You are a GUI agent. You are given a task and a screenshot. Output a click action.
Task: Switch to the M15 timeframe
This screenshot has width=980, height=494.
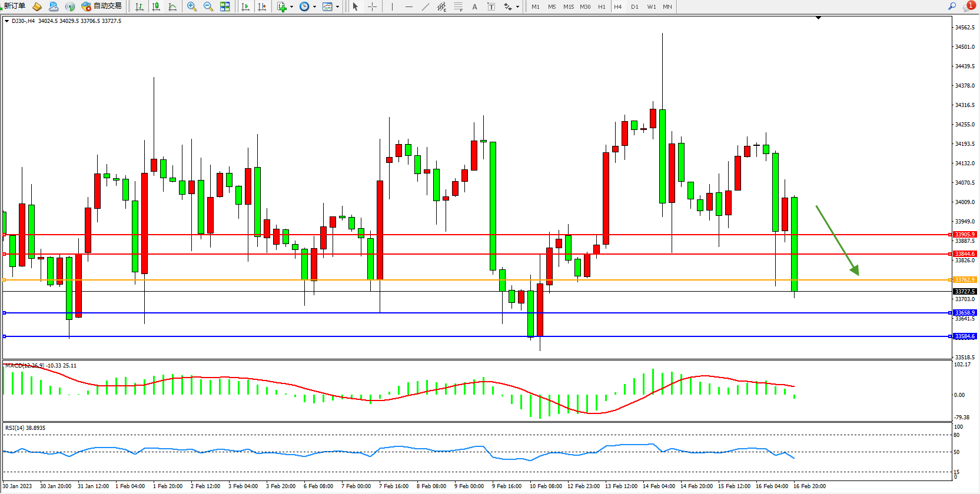pos(568,7)
